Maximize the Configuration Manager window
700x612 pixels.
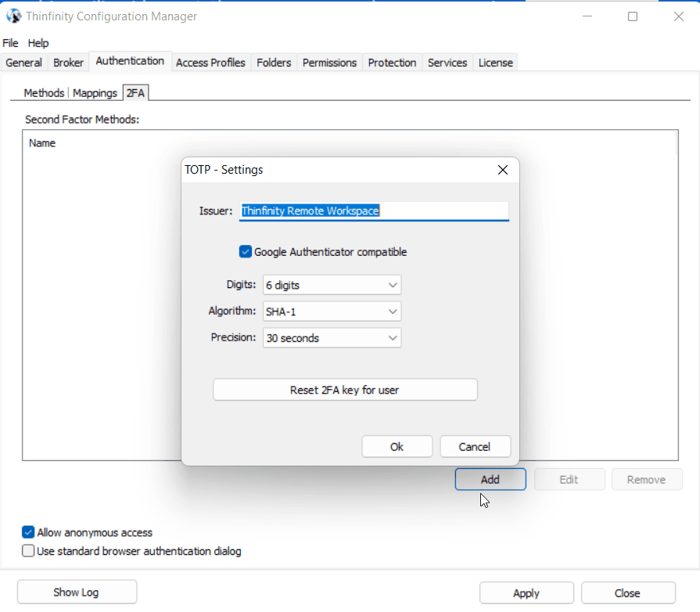[x=633, y=16]
